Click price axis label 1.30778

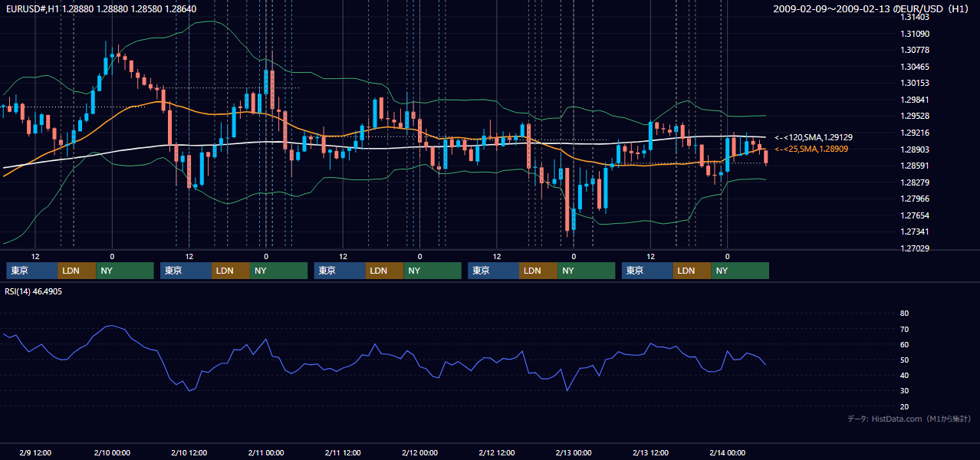915,50
